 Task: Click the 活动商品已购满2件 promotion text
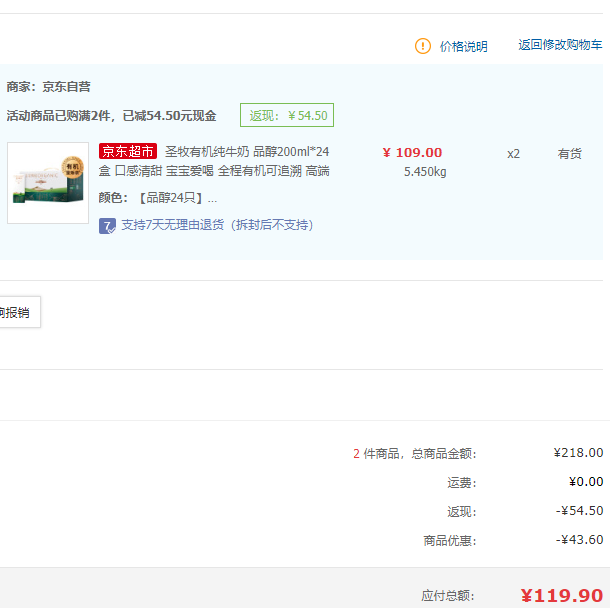tap(111, 116)
